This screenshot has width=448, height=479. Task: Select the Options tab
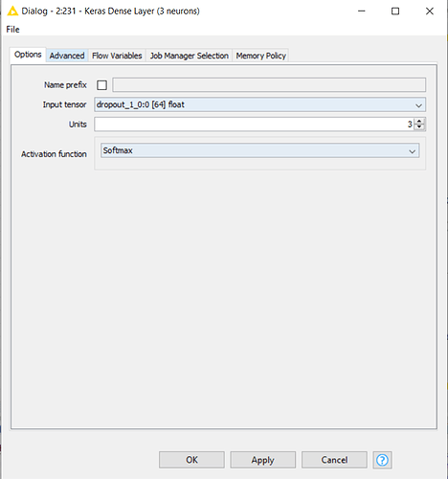pos(28,55)
